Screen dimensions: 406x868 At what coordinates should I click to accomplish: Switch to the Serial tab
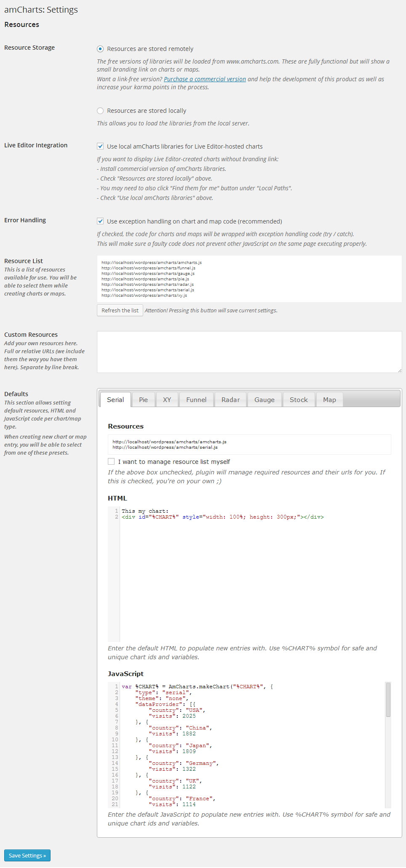click(115, 400)
